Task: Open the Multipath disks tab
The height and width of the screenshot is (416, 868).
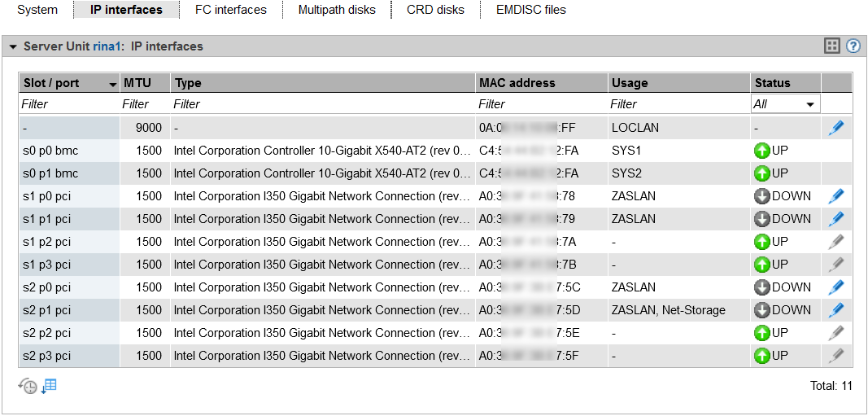Action: click(x=337, y=10)
